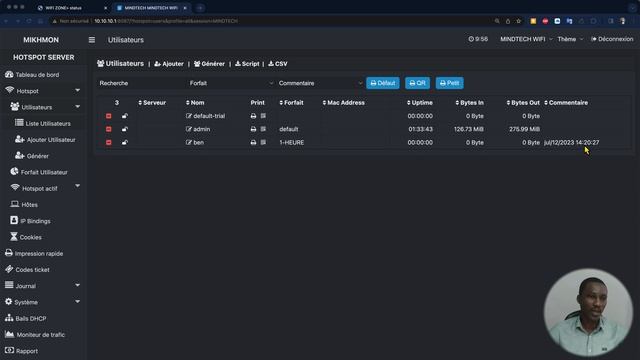Image resolution: width=640 pixels, height=360 pixels.
Task: Open Moniteur de trafic in sidebar
Action: click(x=35, y=335)
